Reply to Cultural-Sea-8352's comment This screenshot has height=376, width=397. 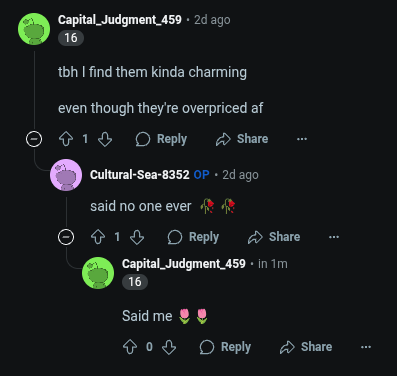coord(193,237)
